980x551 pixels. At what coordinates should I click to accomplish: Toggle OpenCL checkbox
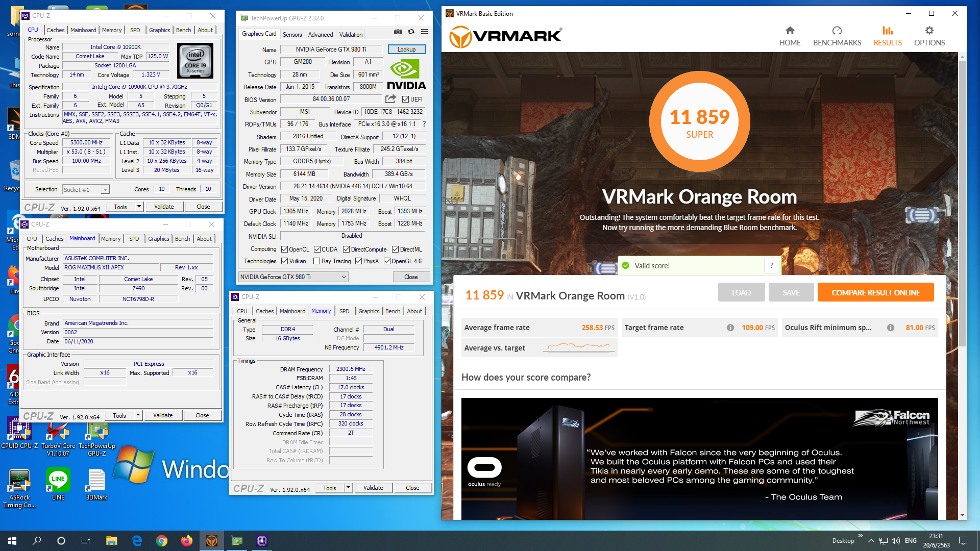[x=285, y=249]
